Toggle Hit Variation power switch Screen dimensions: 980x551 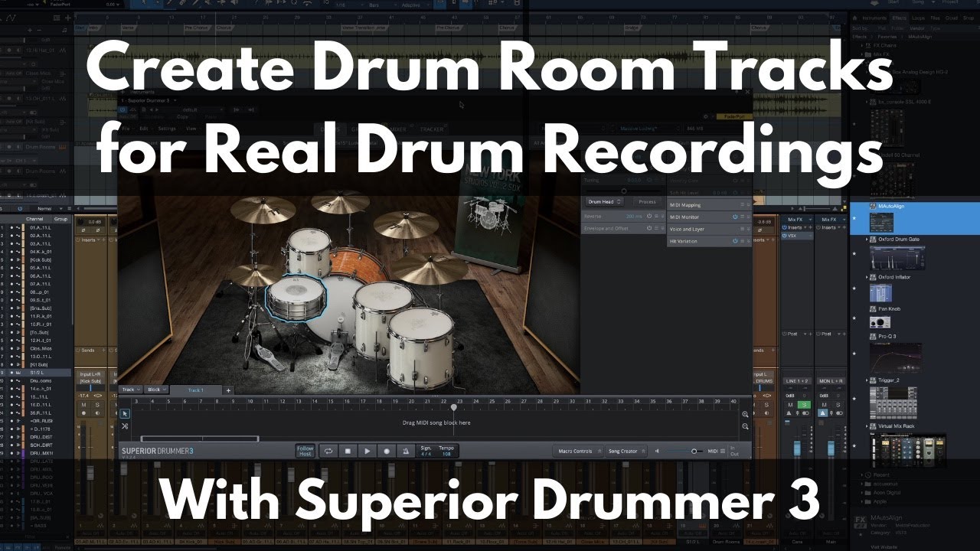(734, 242)
